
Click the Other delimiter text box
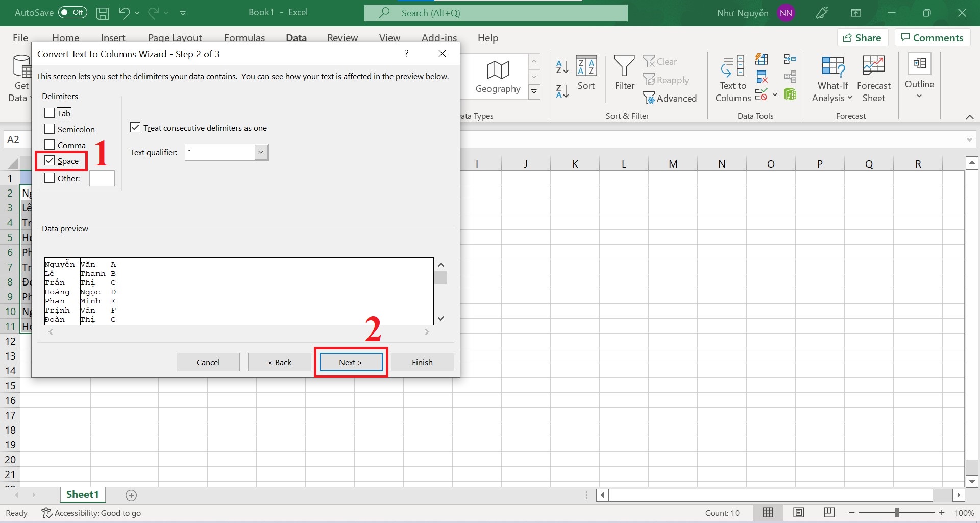(x=102, y=178)
